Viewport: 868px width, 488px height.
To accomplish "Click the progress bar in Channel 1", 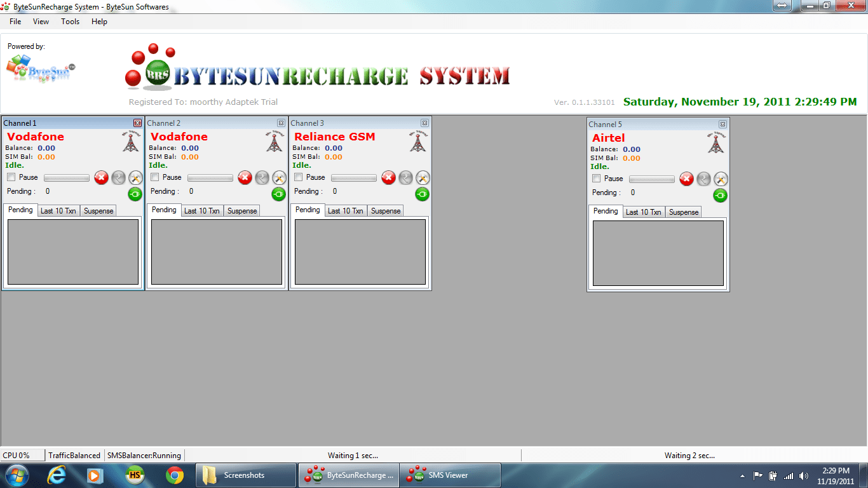I will click(x=67, y=178).
